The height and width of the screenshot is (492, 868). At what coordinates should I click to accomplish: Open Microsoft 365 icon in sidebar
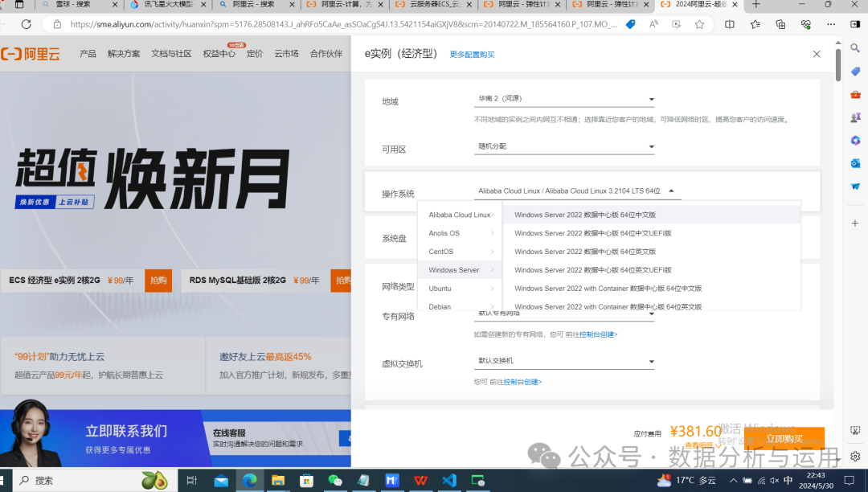point(855,140)
